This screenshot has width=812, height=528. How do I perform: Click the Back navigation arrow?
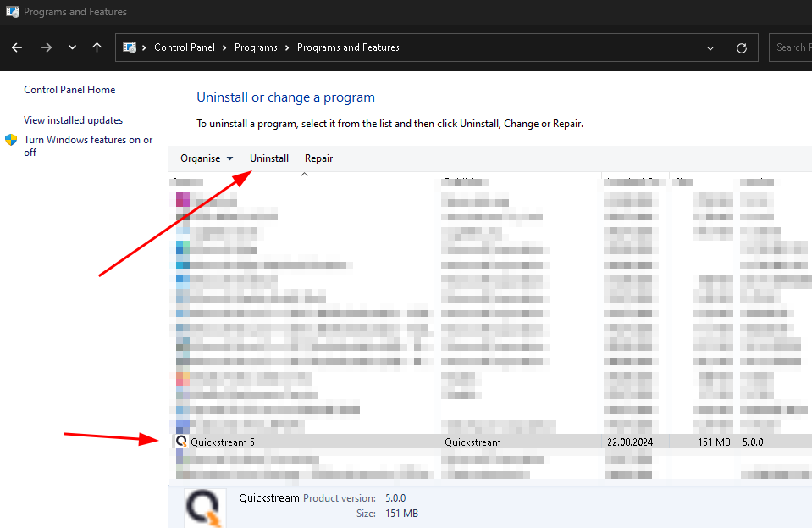(17, 47)
